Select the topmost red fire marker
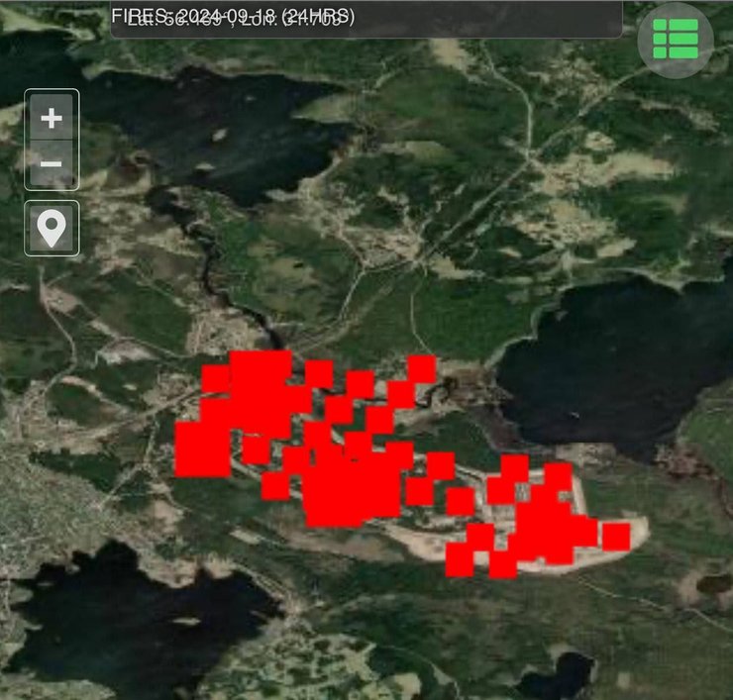Screen dimensions: 733x700 pyautogui.click(x=422, y=368)
